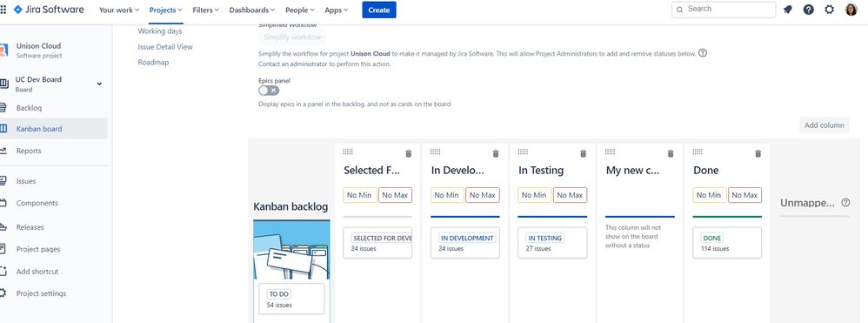The image size is (868, 323).
Task: Expand the Dashboards dropdown
Action: pos(252,10)
